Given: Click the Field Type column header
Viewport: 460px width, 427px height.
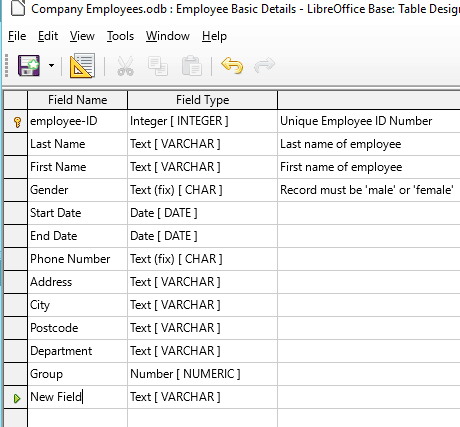Looking at the screenshot, I should click(202, 100).
